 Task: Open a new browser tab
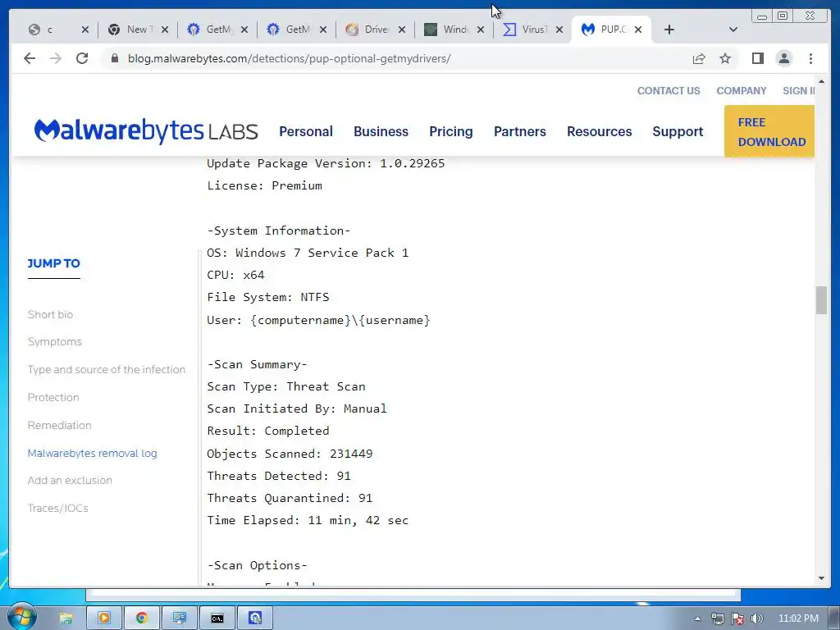click(x=669, y=30)
